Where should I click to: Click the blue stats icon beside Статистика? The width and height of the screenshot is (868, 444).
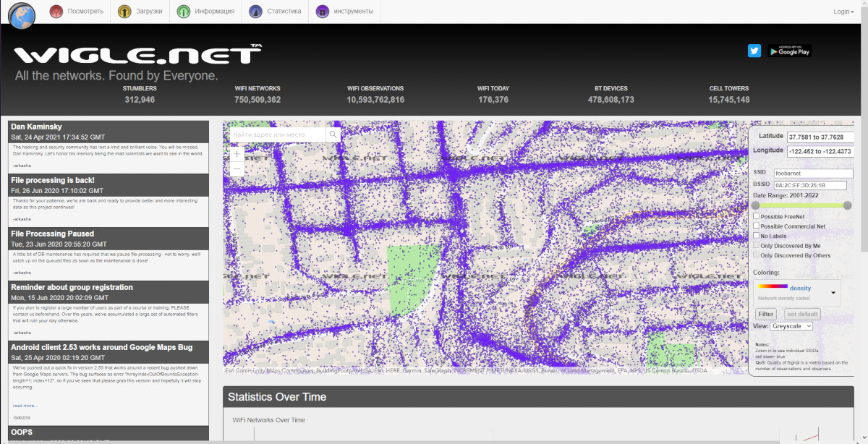[x=255, y=12]
